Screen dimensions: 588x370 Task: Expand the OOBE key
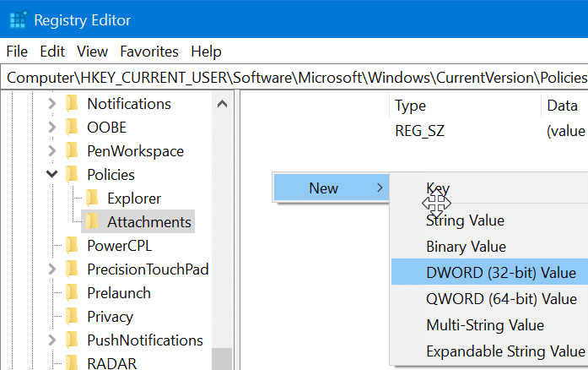52,128
